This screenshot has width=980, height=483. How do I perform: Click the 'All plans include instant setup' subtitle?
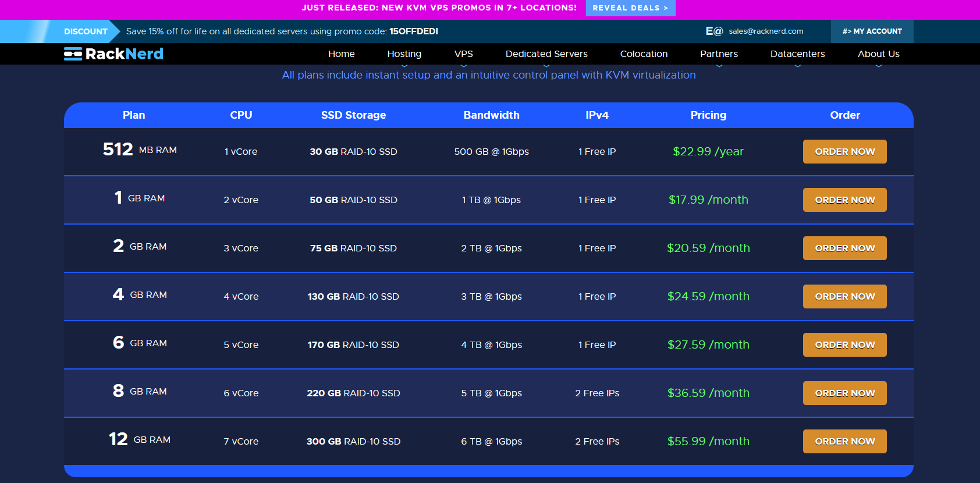pyautogui.click(x=489, y=75)
